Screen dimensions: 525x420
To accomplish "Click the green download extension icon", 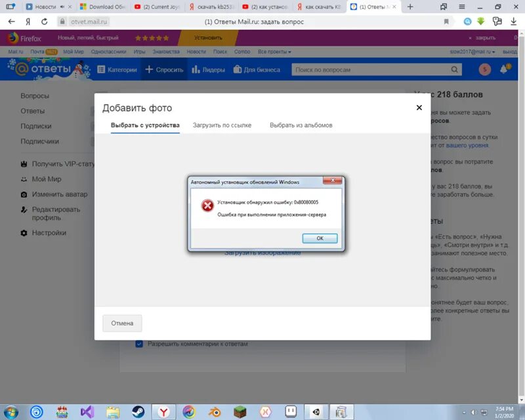I will (x=481, y=22).
